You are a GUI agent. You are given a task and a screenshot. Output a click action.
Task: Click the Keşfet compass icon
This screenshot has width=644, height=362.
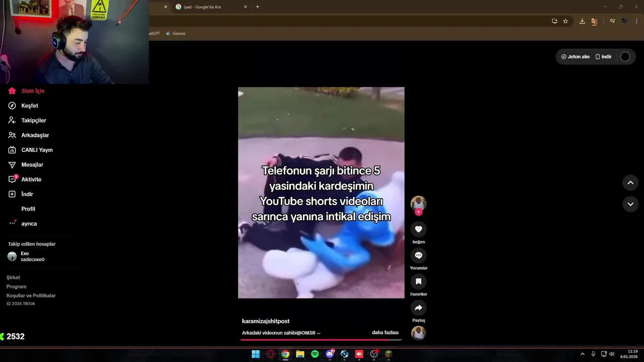click(12, 106)
